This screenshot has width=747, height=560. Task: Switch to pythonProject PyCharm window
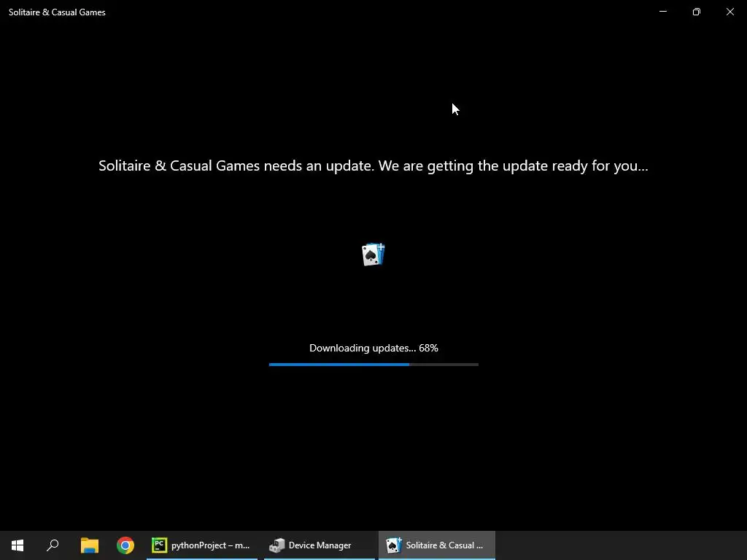point(202,545)
